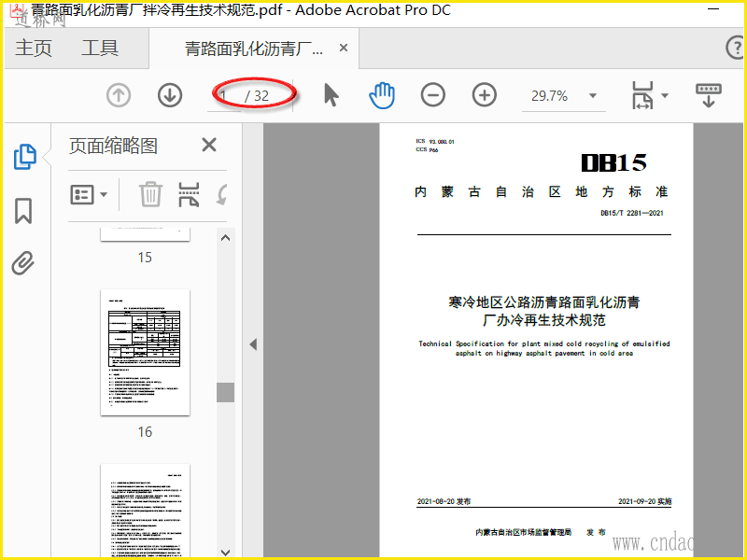Minimize the Acrobat window

pyautogui.click(x=713, y=9)
